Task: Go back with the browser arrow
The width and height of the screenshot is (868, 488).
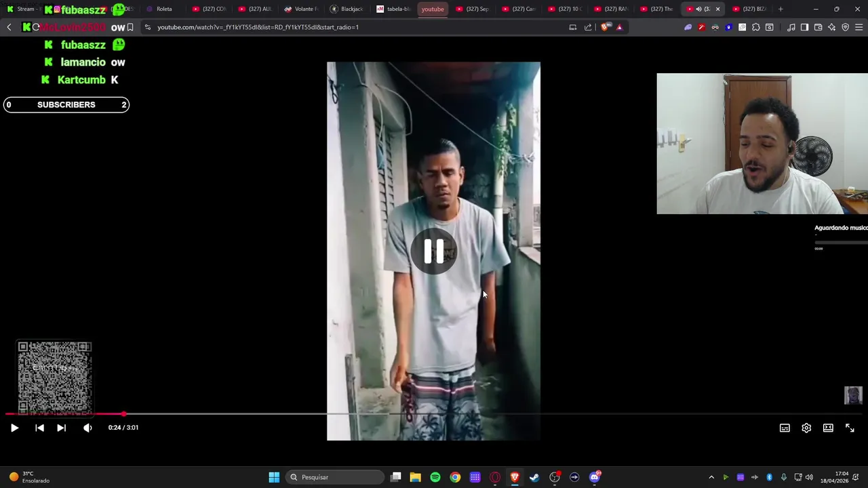Action: point(9,27)
